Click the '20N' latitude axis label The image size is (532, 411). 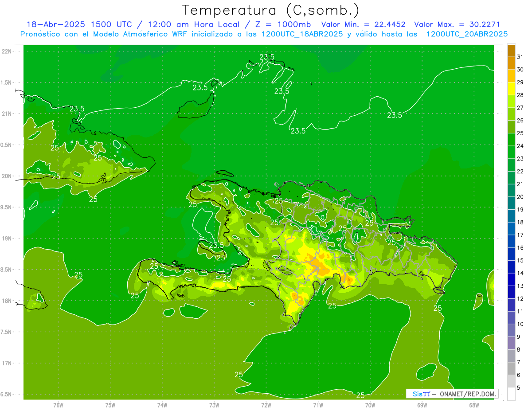coord(7,176)
